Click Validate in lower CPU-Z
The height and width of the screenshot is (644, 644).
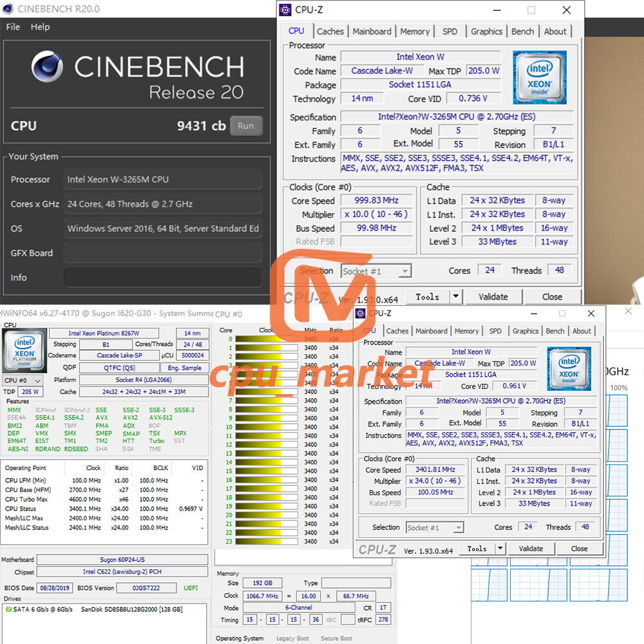click(531, 549)
